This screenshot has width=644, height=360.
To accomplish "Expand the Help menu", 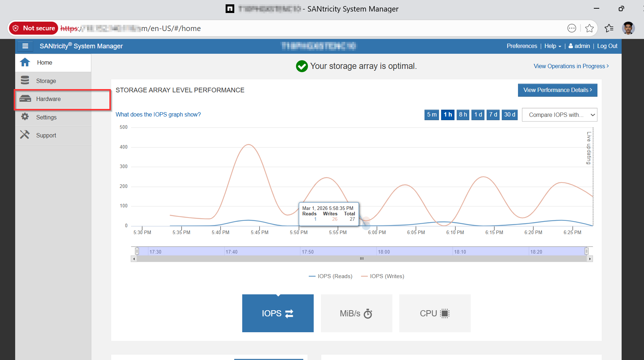I will (x=552, y=46).
